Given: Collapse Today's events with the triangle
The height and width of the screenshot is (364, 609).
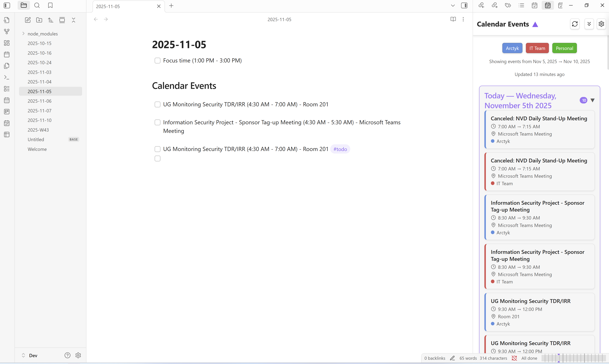Looking at the screenshot, I should click(x=593, y=100).
